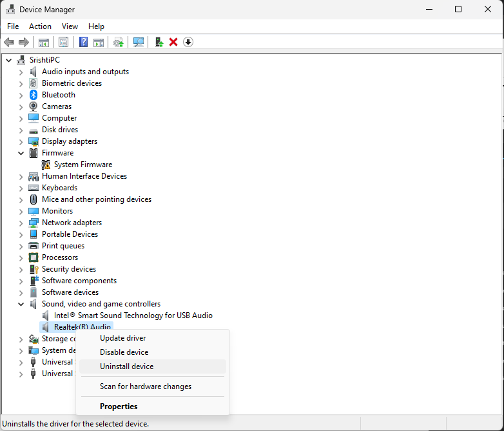Choose Disable device from context menu
The height and width of the screenshot is (431, 504).
tap(153, 352)
